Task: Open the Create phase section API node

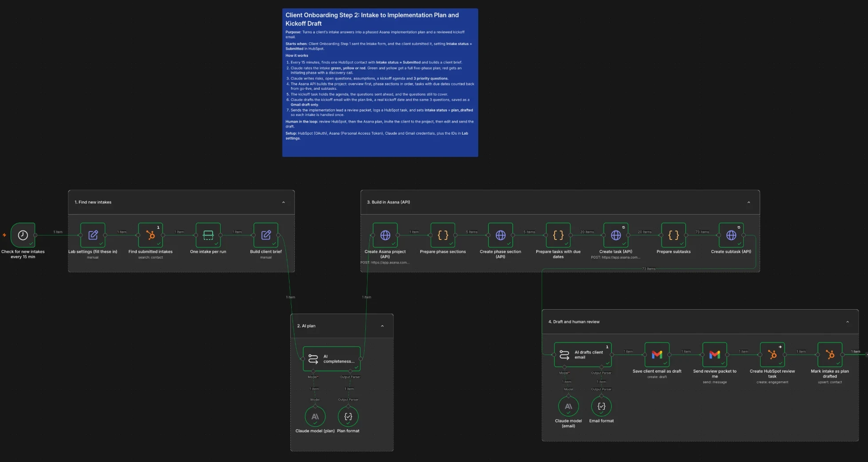Action: click(501, 235)
